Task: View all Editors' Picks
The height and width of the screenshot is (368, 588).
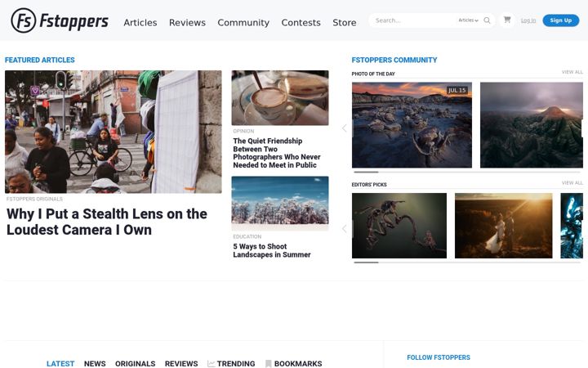Action: pyautogui.click(x=572, y=182)
